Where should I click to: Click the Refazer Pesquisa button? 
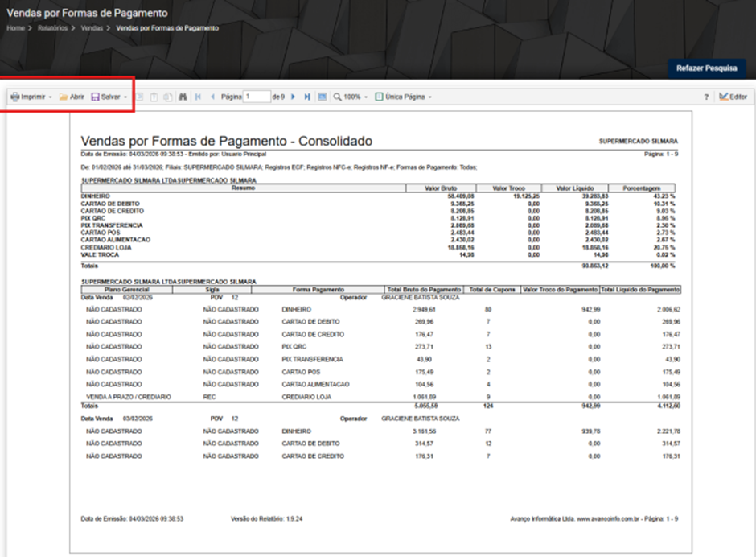[706, 68]
